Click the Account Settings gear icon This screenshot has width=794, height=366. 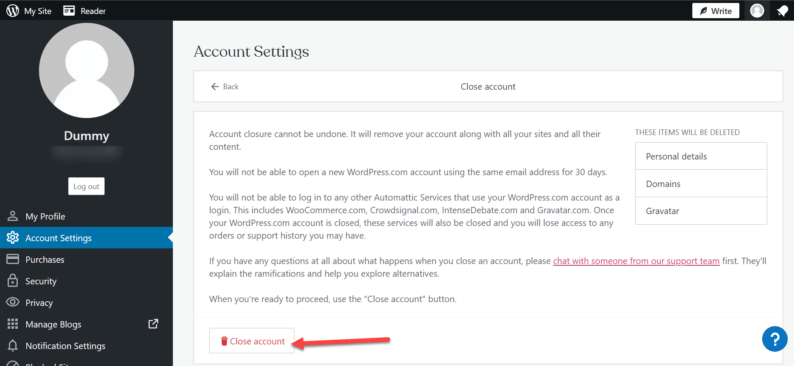13,238
